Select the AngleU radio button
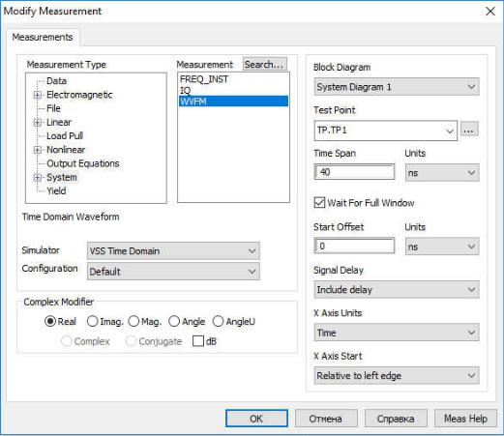 tap(218, 321)
